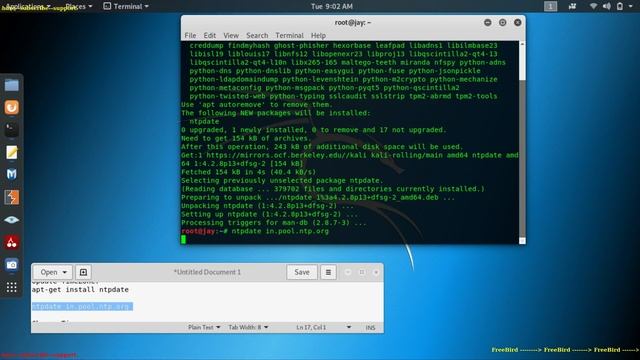Click the terminal vertical scrollbar

tap(522, 142)
